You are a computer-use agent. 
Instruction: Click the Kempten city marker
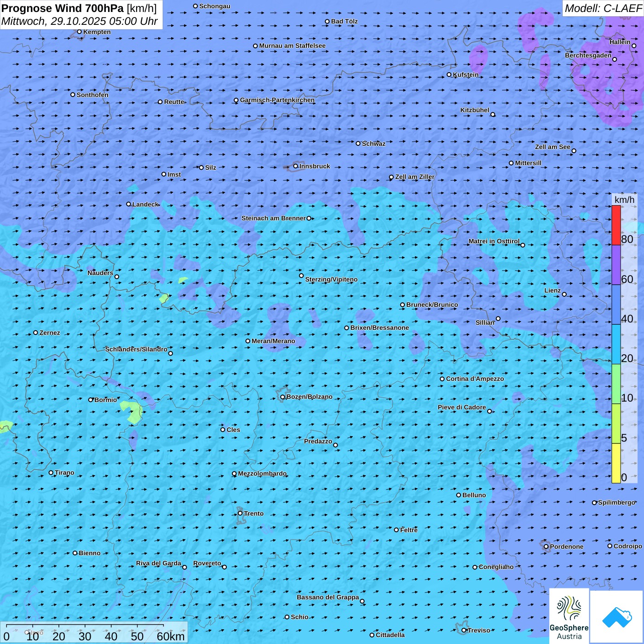(80, 32)
